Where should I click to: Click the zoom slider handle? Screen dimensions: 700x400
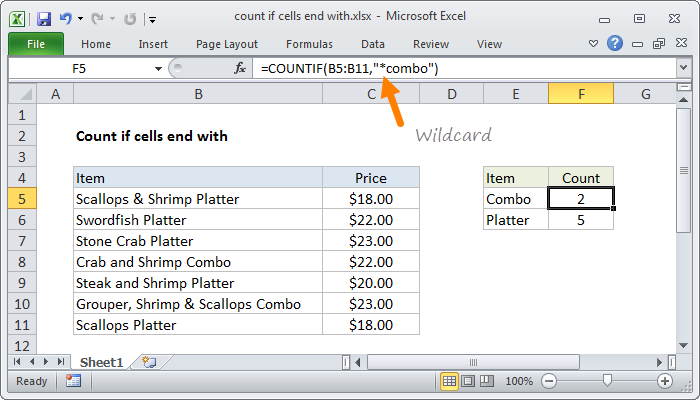click(x=606, y=381)
